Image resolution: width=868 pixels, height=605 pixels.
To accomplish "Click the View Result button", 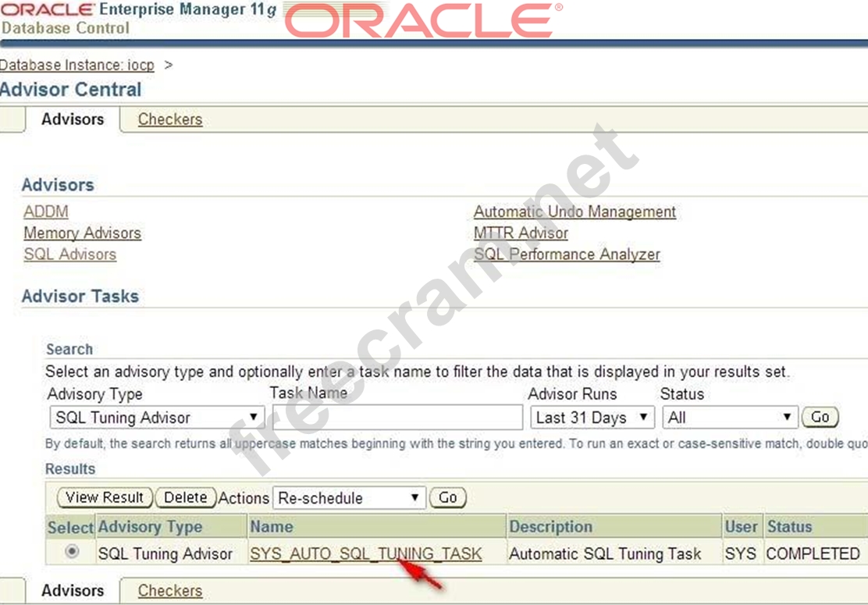I will pyautogui.click(x=104, y=497).
